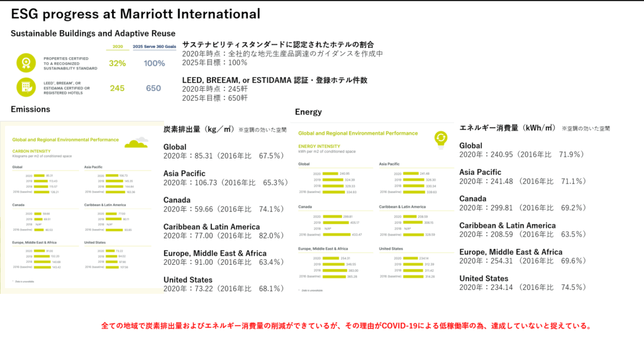Click 'United States' heading above the 73.22 line
Screen dimensions: 644x363
pyautogui.click(x=188, y=280)
